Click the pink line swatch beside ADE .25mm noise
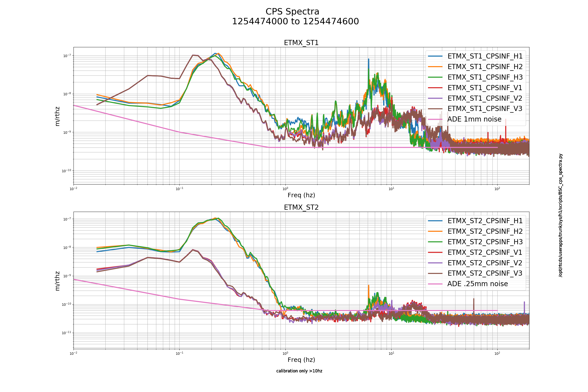The image size is (588, 392). pyautogui.click(x=435, y=284)
